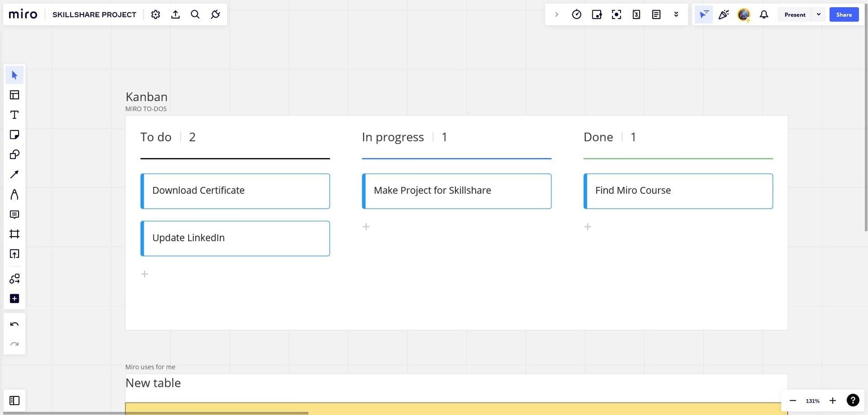Open notifications bell
Screen dimensions: 868x415
[x=764, y=15]
